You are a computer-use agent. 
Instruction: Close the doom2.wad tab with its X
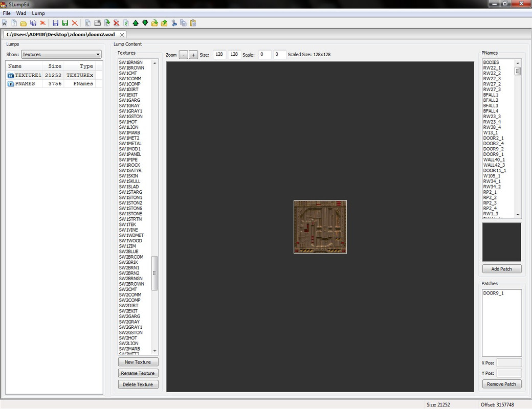(122, 35)
